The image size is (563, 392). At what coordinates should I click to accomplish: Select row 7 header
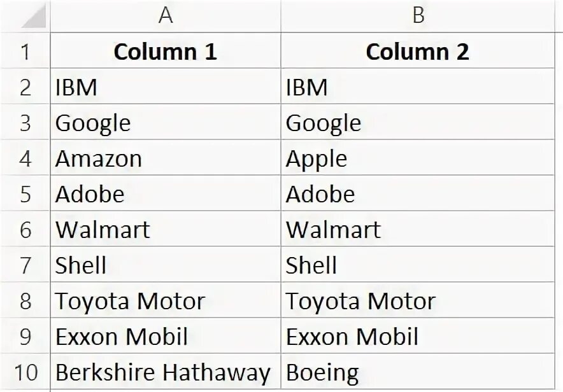(25, 264)
